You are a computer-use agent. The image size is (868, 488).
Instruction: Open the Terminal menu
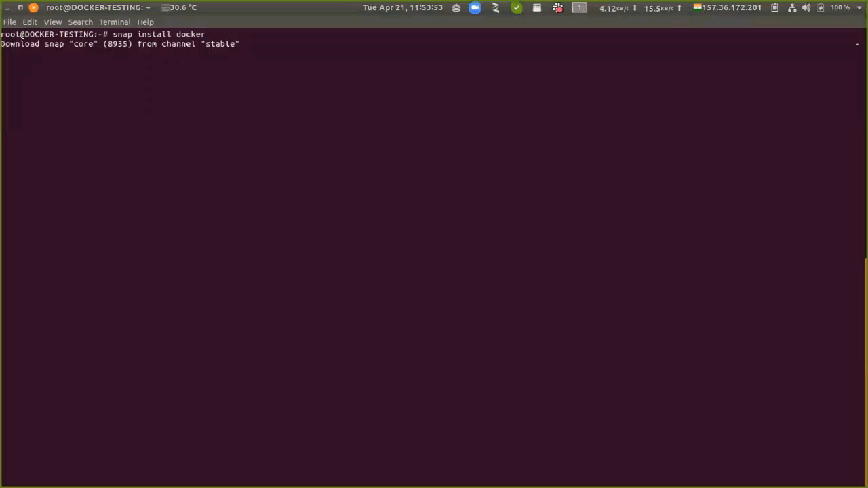[x=115, y=22]
